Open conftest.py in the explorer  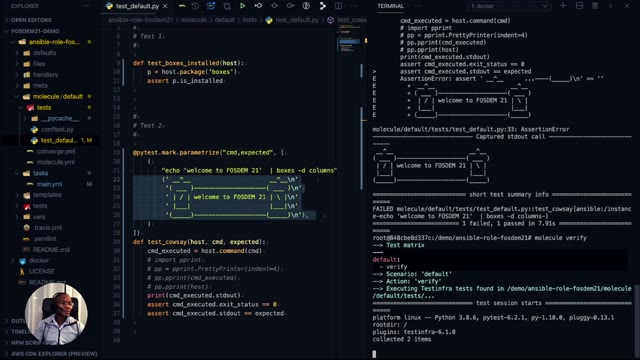point(57,129)
